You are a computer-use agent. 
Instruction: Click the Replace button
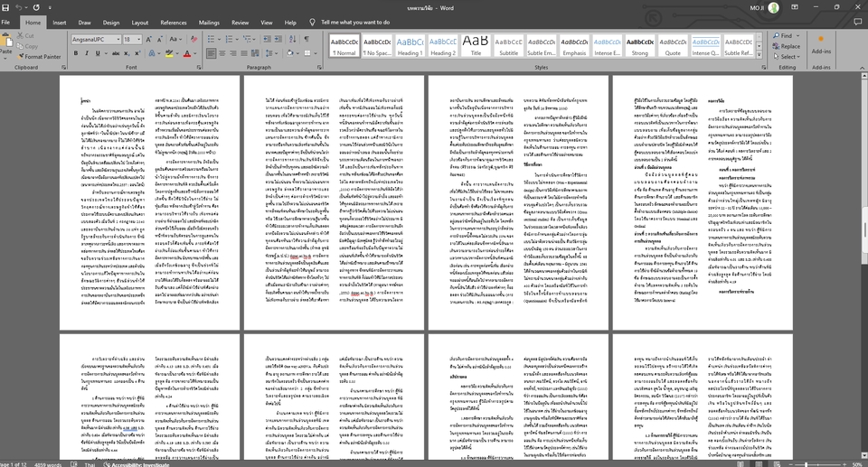pyautogui.click(x=785, y=46)
